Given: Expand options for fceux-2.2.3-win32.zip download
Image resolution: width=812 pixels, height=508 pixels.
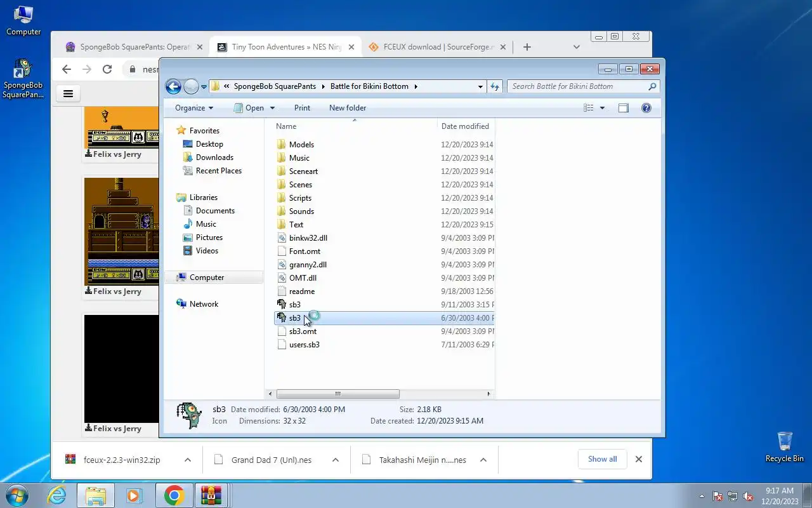Looking at the screenshot, I should [x=188, y=460].
